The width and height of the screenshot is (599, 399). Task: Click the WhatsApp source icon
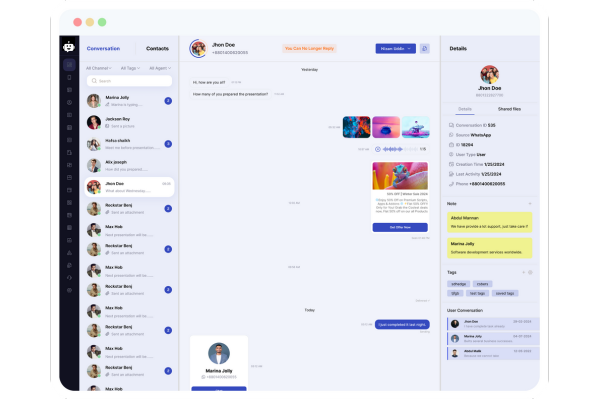pos(451,135)
